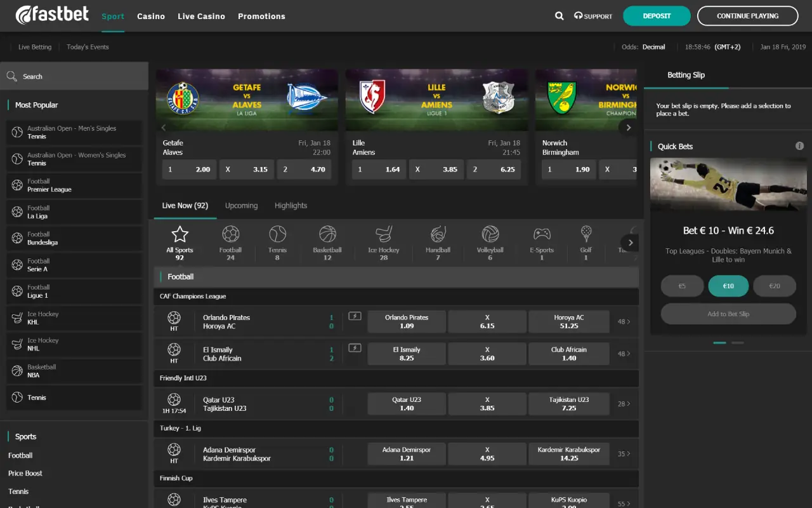This screenshot has width=812, height=508.
Task: Pick Getafe home win odds 2.00
Action: pos(189,170)
